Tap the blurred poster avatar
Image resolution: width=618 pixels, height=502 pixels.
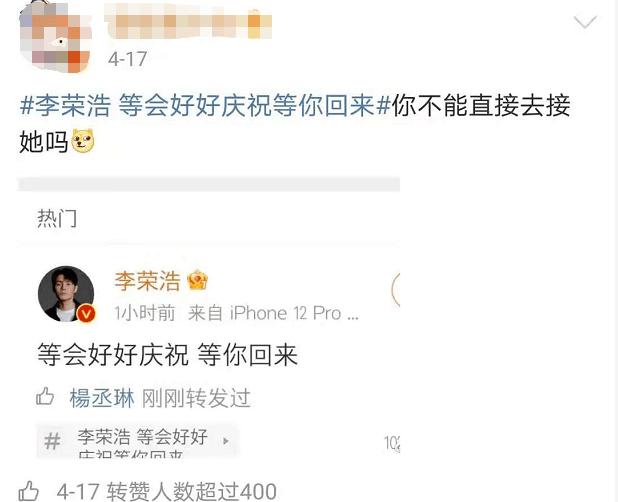point(55,37)
